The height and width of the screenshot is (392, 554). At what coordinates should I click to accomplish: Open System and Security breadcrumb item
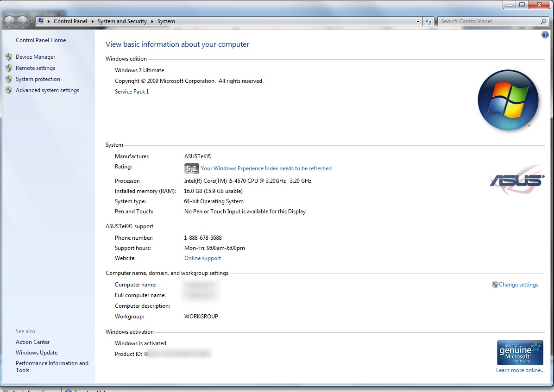click(122, 21)
